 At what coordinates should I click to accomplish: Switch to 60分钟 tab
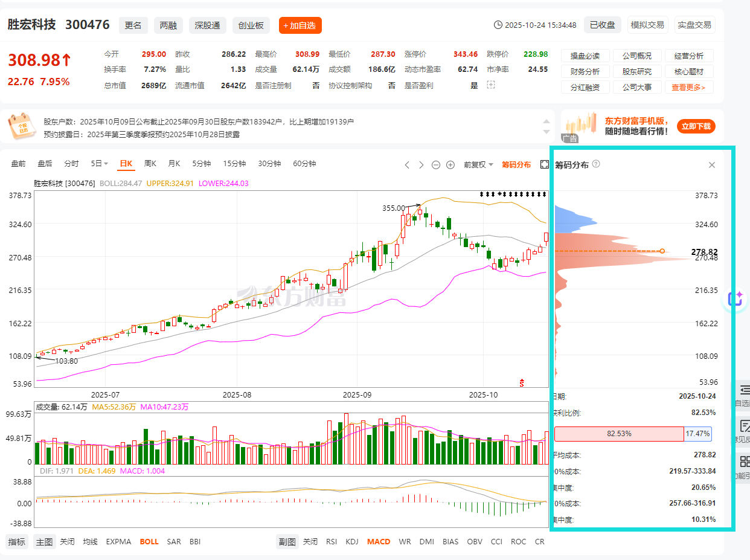pos(304,164)
